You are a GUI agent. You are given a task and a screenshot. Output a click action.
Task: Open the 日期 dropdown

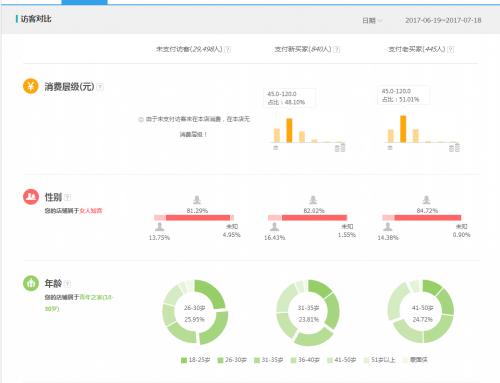[x=372, y=21]
